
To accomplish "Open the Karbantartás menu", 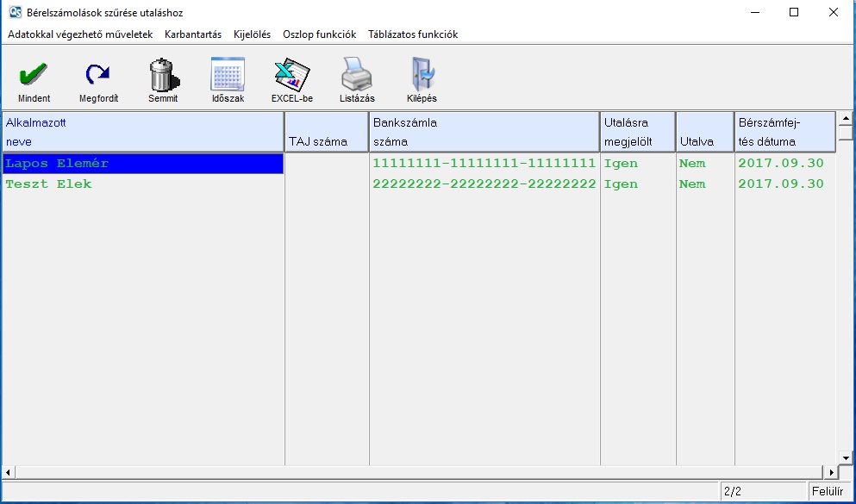I will [193, 34].
